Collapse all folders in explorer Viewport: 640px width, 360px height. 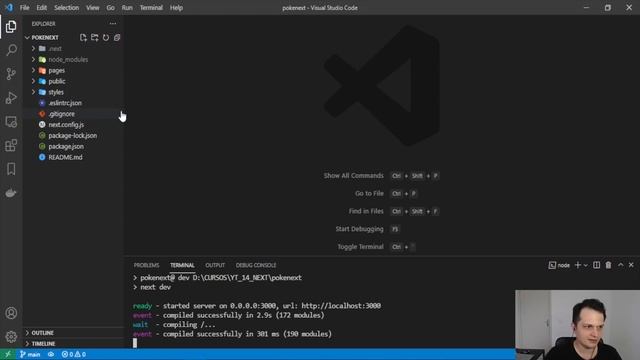coord(117,38)
